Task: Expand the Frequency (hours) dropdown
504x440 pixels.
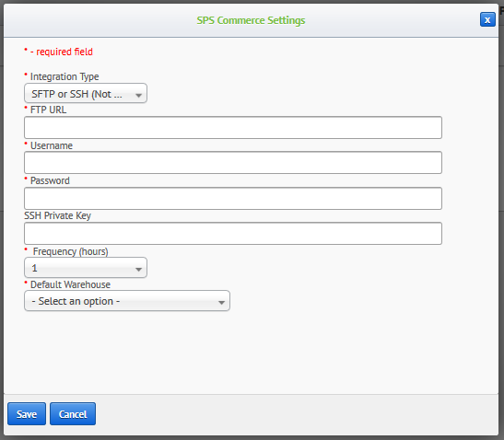Action: [x=86, y=268]
